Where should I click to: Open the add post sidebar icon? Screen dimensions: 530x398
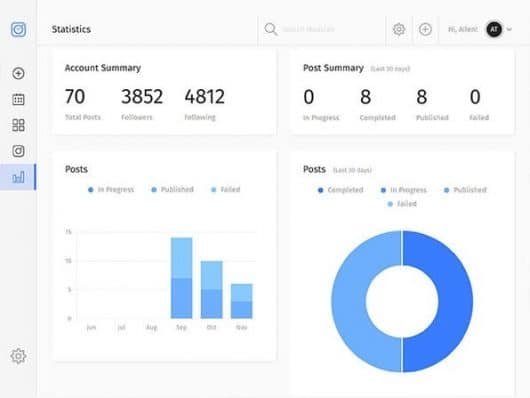coord(18,73)
